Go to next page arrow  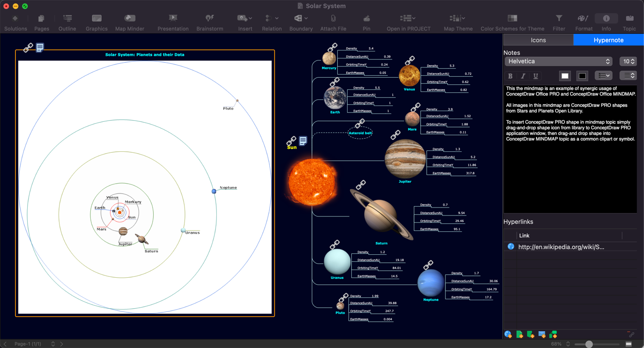(61, 344)
